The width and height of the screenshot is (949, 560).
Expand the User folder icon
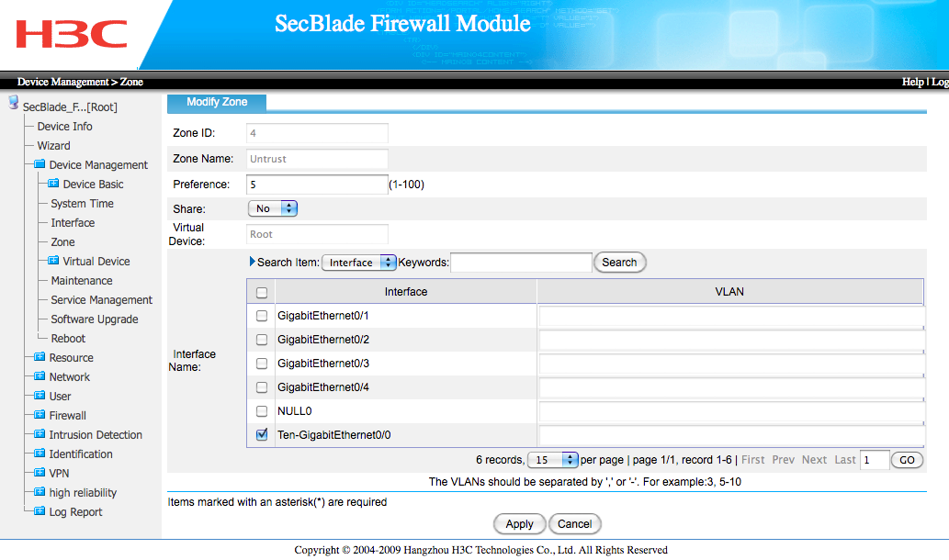click(40, 396)
